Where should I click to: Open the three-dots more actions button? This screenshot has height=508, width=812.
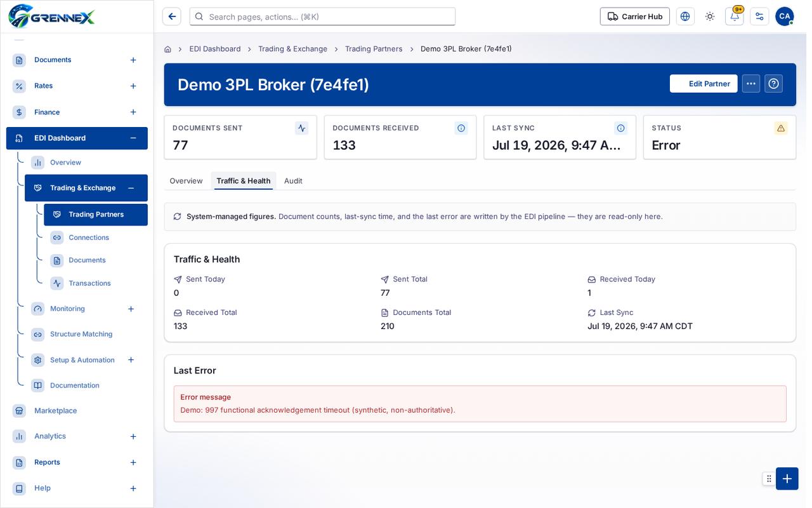pyautogui.click(x=751, y=84)
